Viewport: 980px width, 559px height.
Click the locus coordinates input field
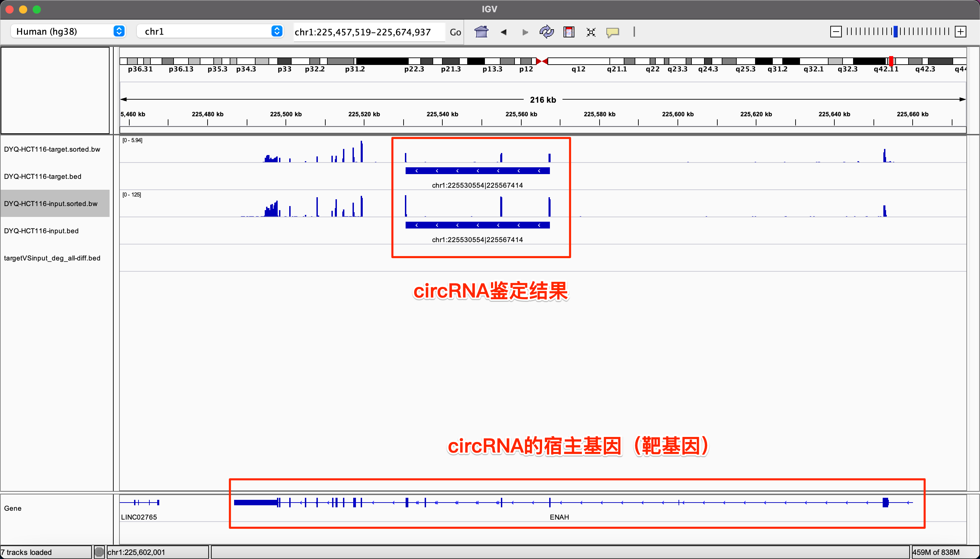368,32
